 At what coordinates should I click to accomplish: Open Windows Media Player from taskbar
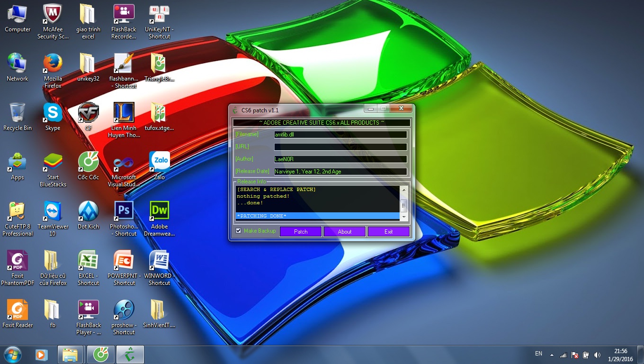41,355
